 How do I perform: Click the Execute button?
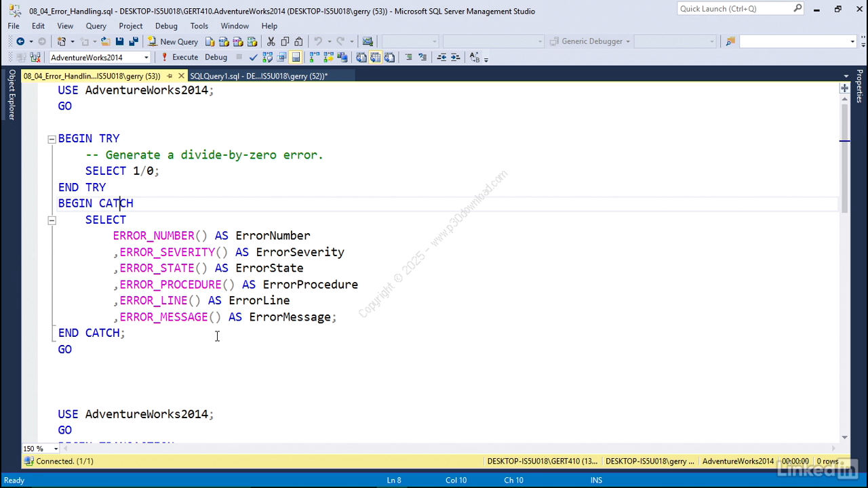pos(179,58)
